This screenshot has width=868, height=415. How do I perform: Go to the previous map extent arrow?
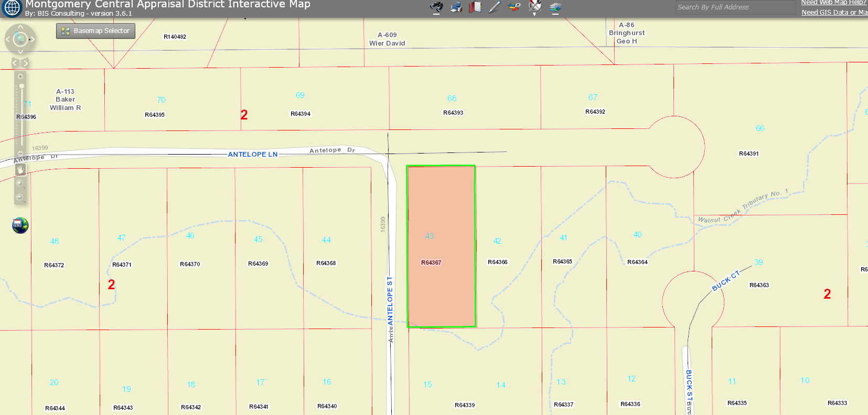[15, 63]
